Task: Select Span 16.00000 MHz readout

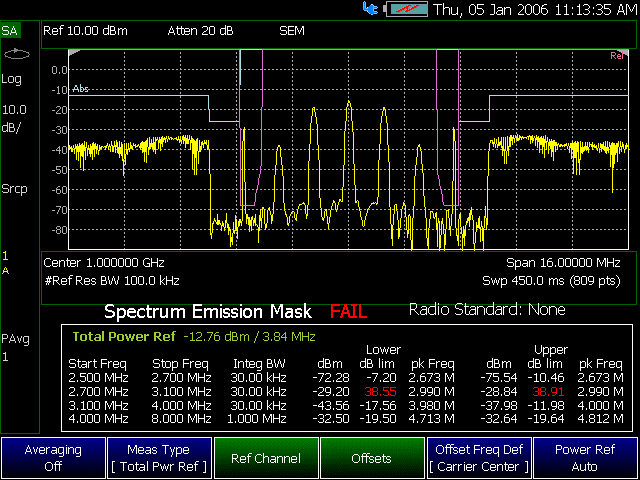Action: tap(563, 262)
